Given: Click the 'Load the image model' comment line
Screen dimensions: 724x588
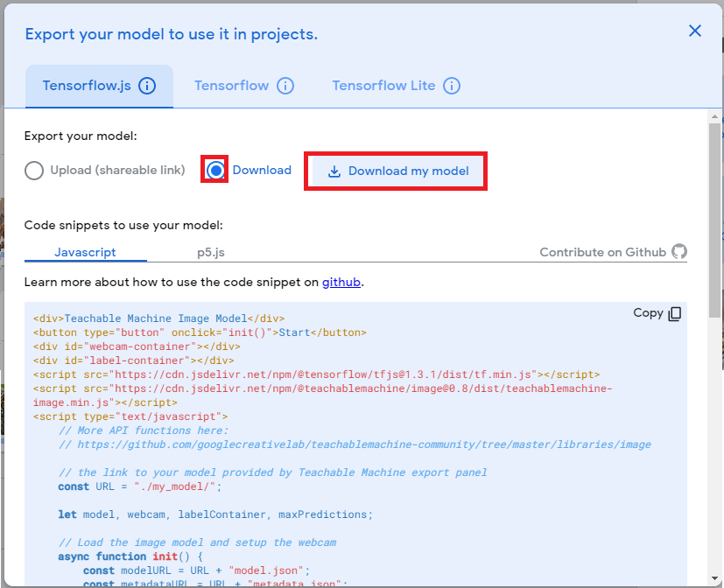Looking at the screenshot, I should [197, 542].
